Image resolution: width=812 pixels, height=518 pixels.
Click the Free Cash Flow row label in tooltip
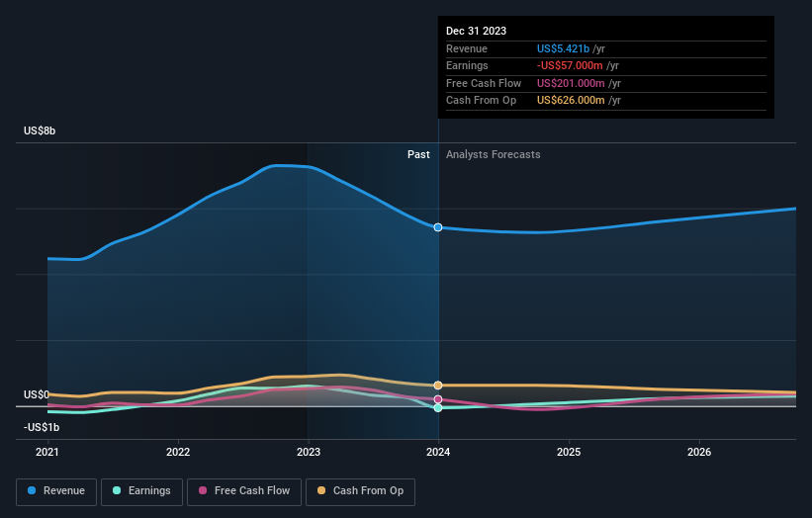pyautogui.click(x=484, y=83)
